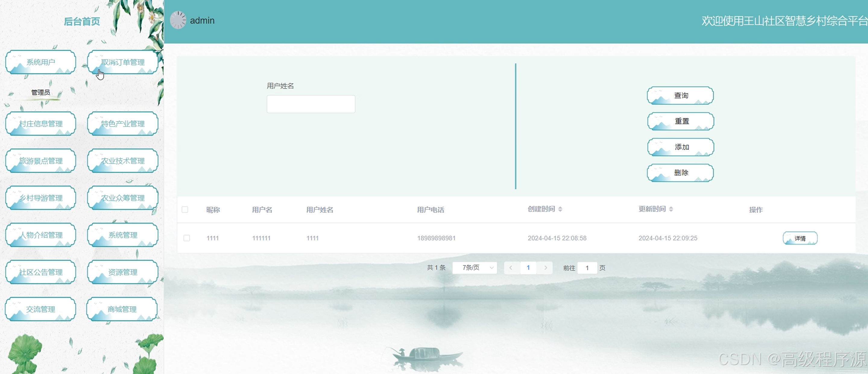868x374 pixels.
Task: Click the 前往 page number input
Action: pos(587,268)
